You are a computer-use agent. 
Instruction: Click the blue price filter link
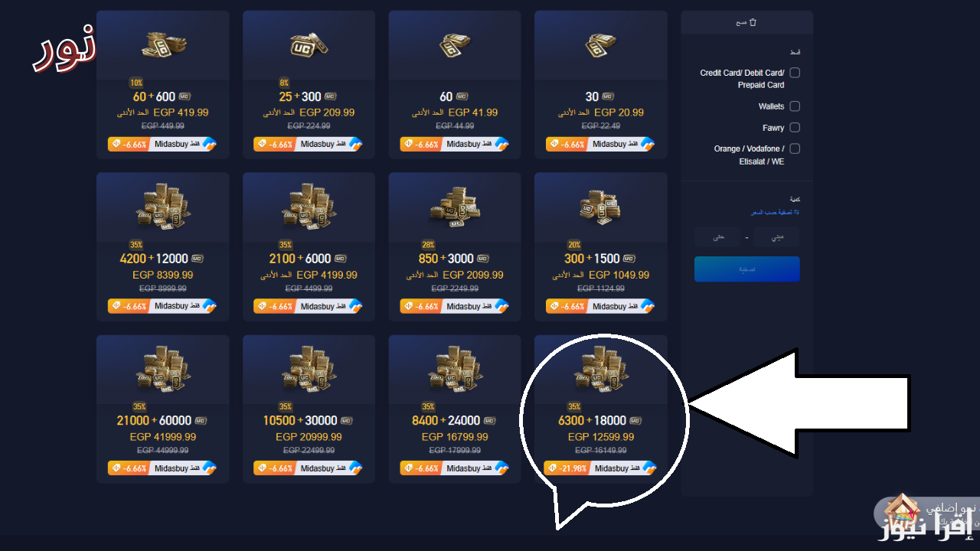[x=773, y=212]
